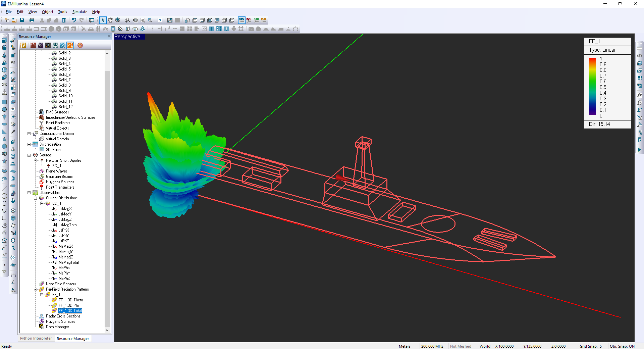
Task: Click the rainbow color scale bar in legend
Action: [592, 87]
